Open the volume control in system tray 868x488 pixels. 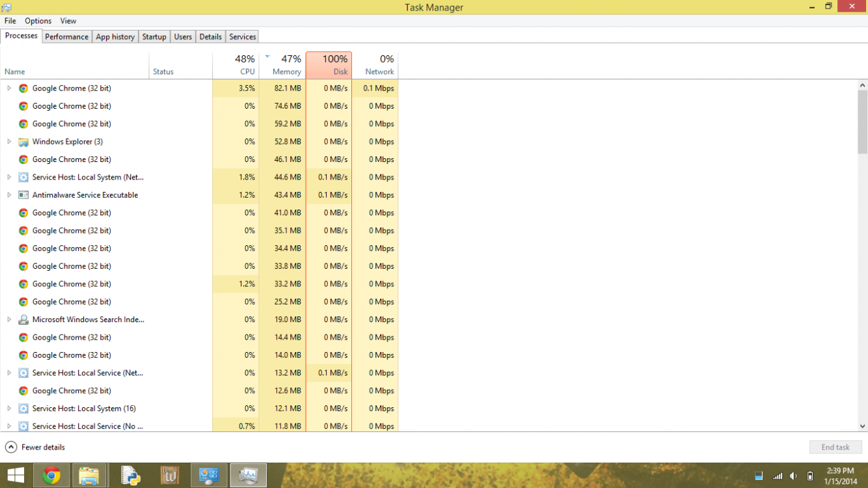tap(793, 476)
